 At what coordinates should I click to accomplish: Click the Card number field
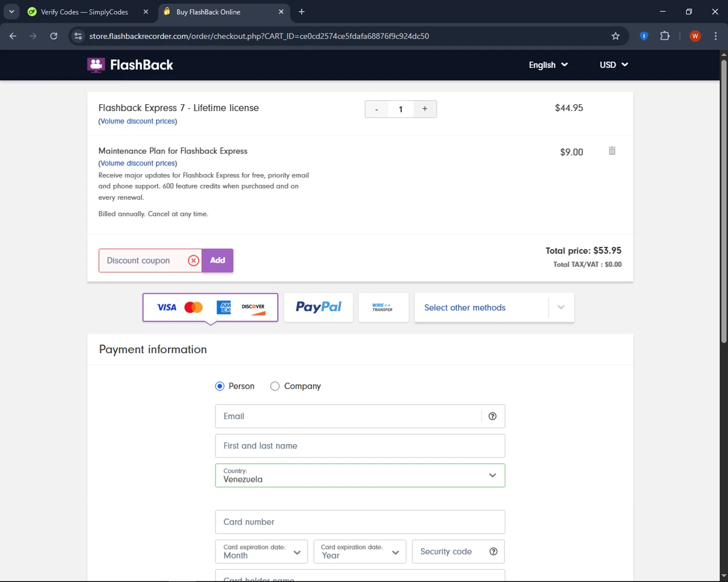[360, 522]
